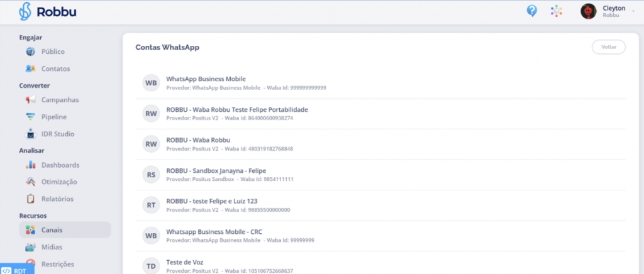Select Canais in Recursos section
Image resolution: width=644 pixels, height=274 pixels.
52,230
